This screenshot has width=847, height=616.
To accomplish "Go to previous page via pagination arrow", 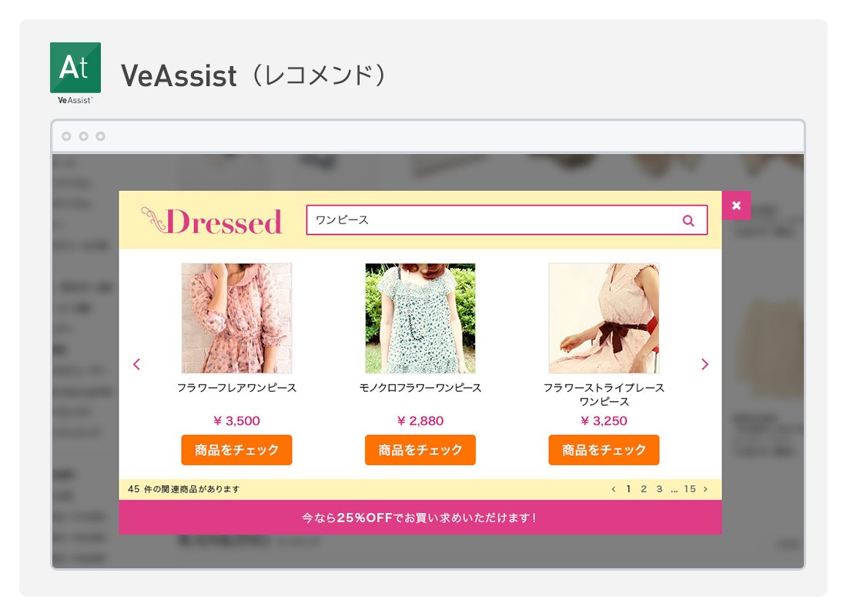I will click(613, 489).
